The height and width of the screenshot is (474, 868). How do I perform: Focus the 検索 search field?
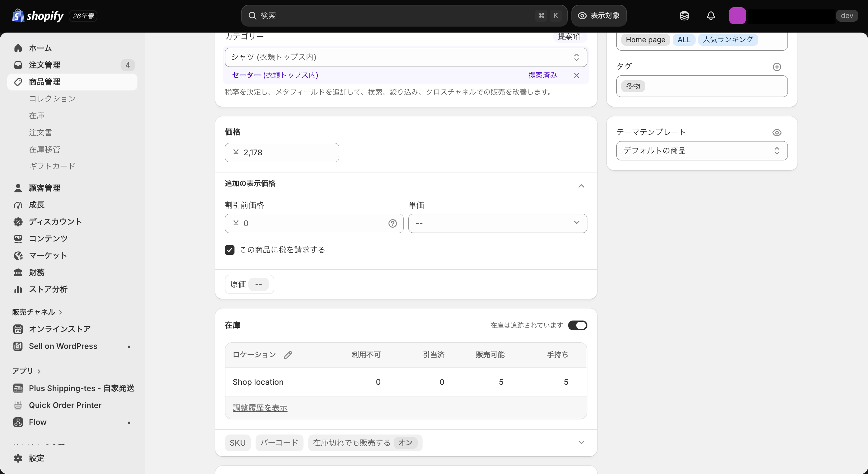tap(404, 15)
